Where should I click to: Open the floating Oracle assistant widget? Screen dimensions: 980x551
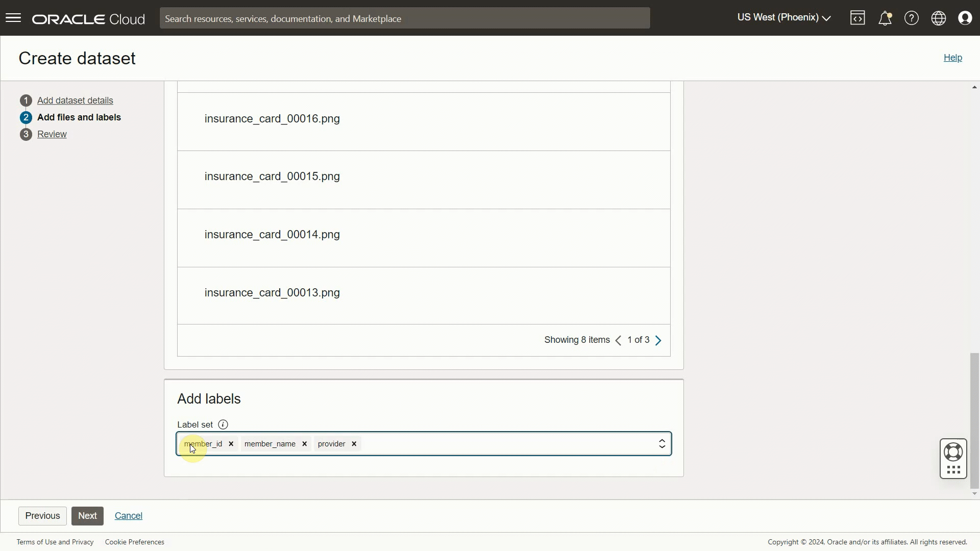[x=953, y=458]
